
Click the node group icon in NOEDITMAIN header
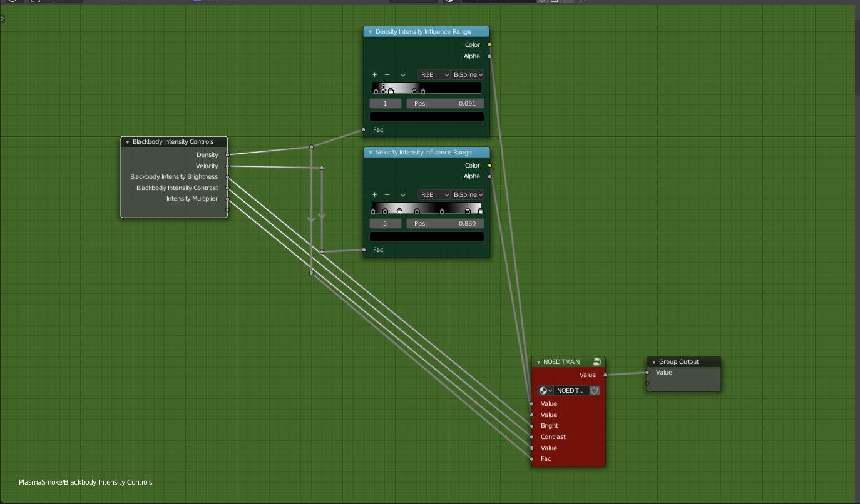pyautogui.click(x=597, y=361)
